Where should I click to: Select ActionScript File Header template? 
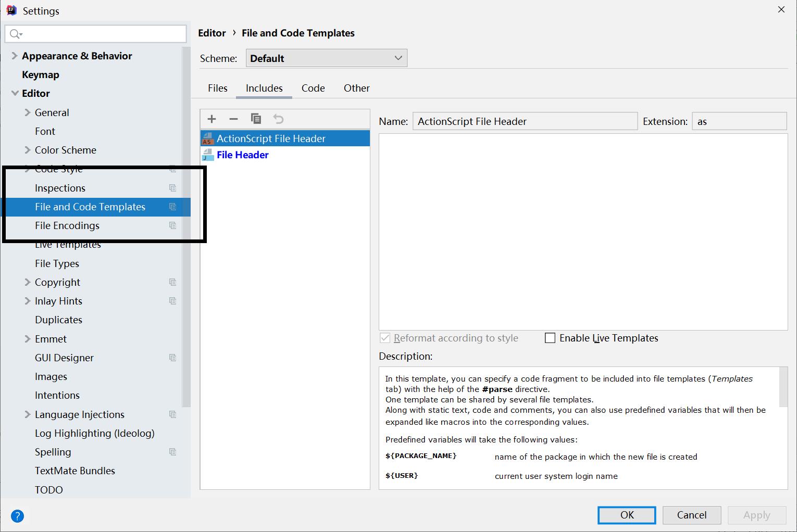pyautogui.click(x=285, y=138)
